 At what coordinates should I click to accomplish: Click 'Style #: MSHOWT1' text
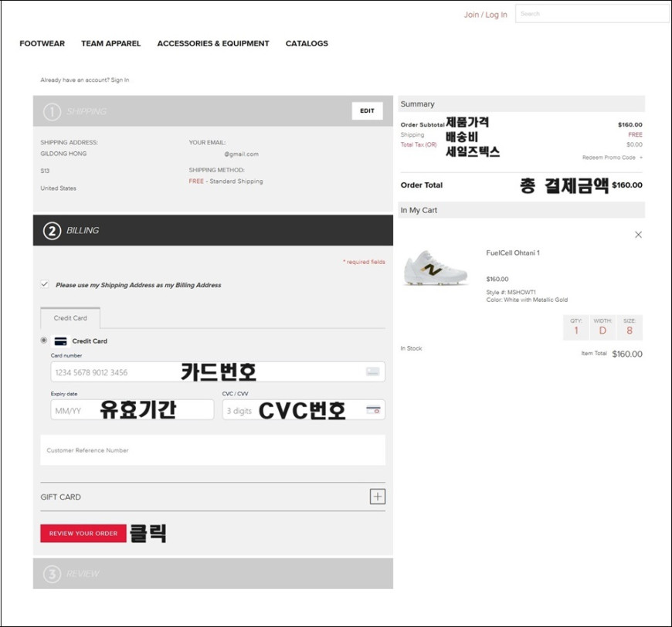(x=511, y=293)
